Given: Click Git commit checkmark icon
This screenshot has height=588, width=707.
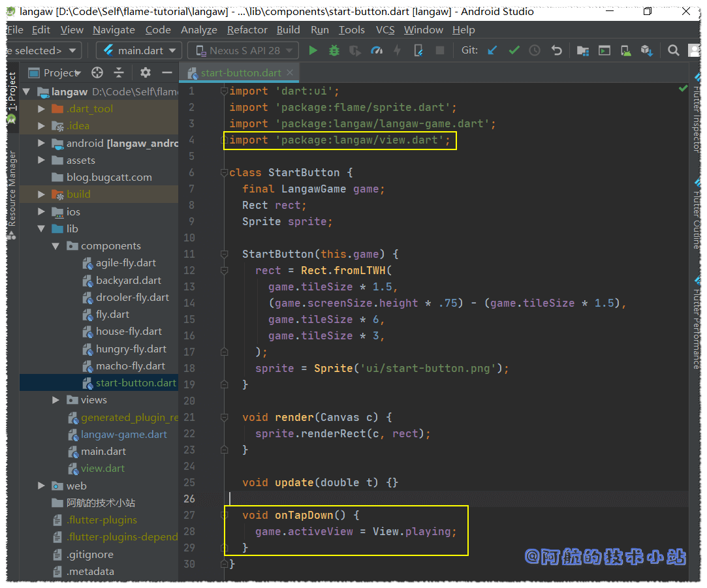Looking at the screenshot, I should pyautogui.click(x=514, y=50).
